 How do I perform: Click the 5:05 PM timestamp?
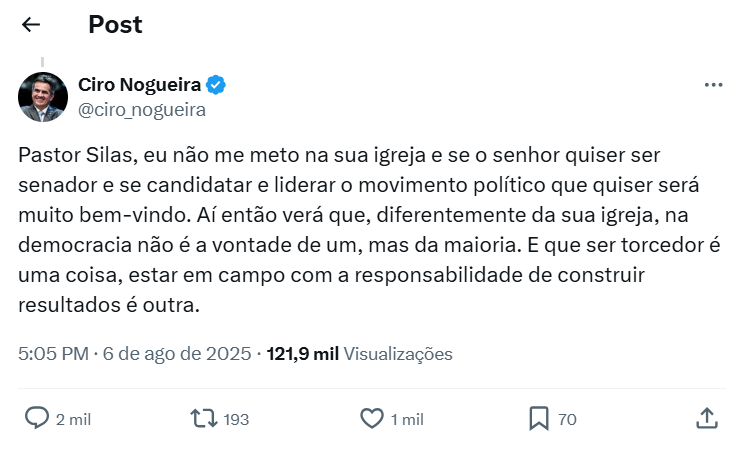pyautogui.click(x=52, y=354)
